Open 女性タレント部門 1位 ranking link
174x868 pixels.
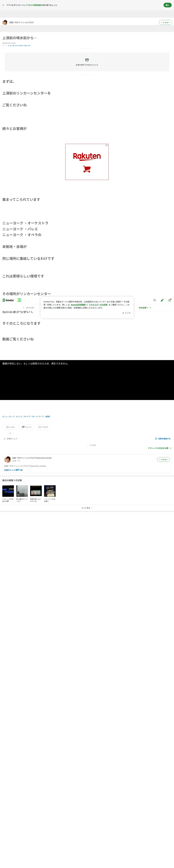13,470
